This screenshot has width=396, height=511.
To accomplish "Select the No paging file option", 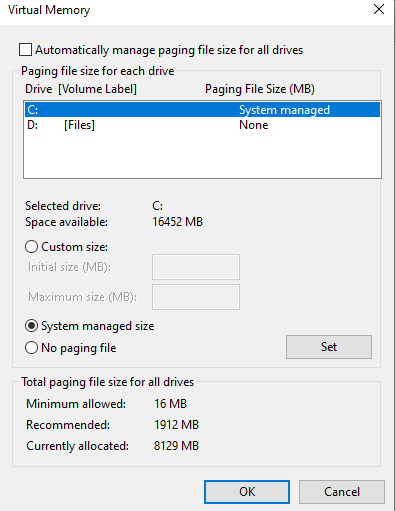I will coord(31,348).
